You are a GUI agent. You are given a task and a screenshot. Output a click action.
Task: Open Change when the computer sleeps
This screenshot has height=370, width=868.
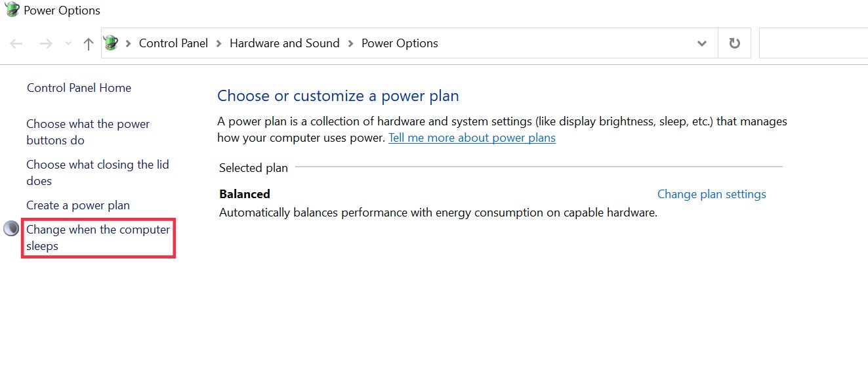98,237
